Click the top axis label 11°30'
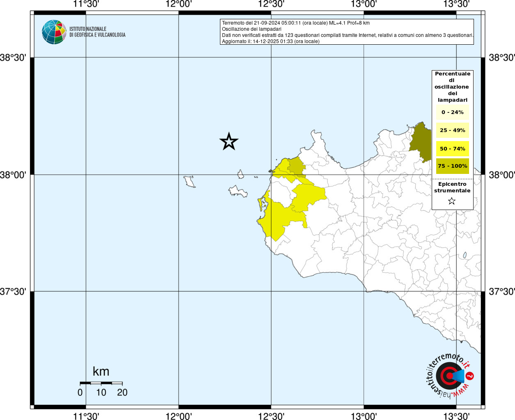This screenshot has width=515, height=420. [x=86, y=4]
